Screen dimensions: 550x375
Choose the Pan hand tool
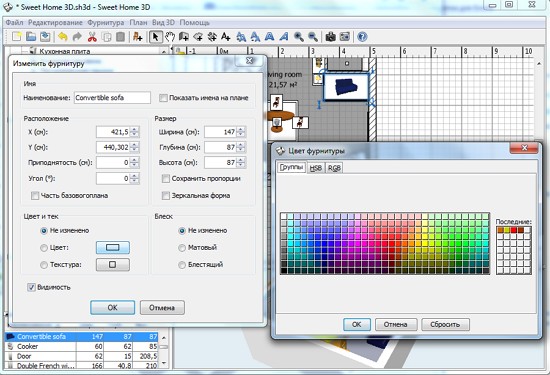(x=170, y=36)
